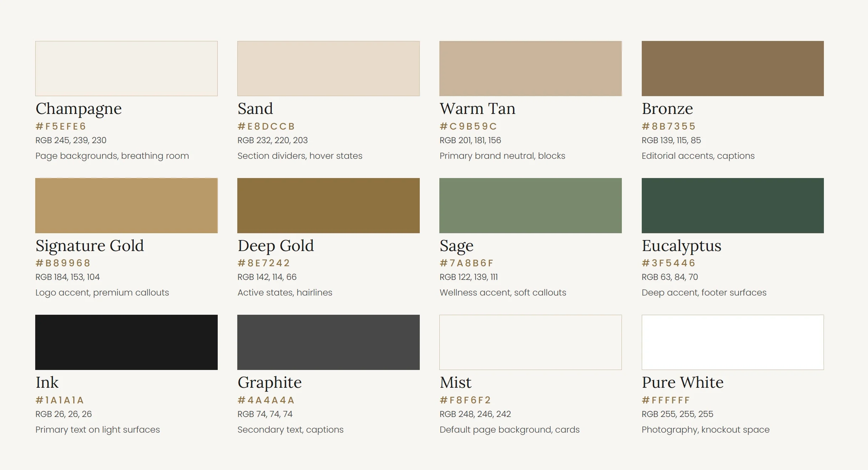Click the text RGB 201, 181, 156
The width and height of the screenshot is (868, 470).
coord(470,140)
